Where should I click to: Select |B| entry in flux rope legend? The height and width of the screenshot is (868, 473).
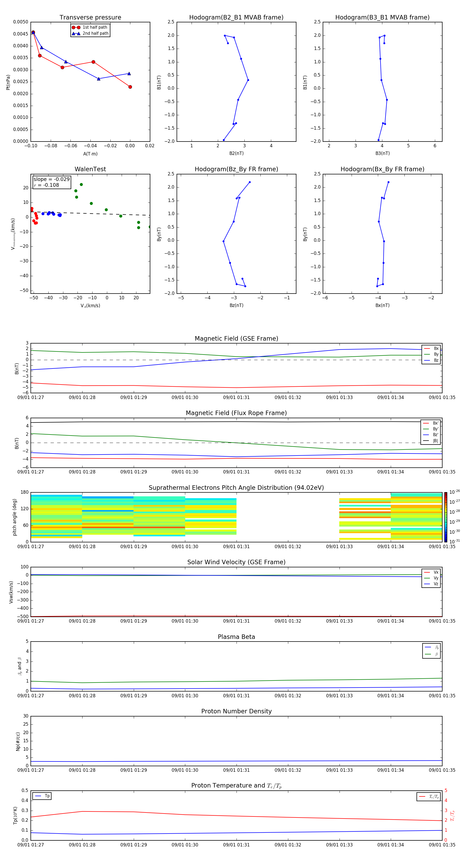[431, 441]
